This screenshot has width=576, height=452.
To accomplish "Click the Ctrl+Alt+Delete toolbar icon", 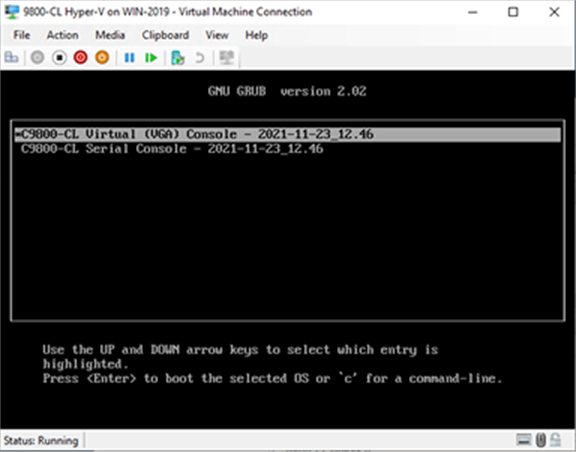I will (11, 58).
